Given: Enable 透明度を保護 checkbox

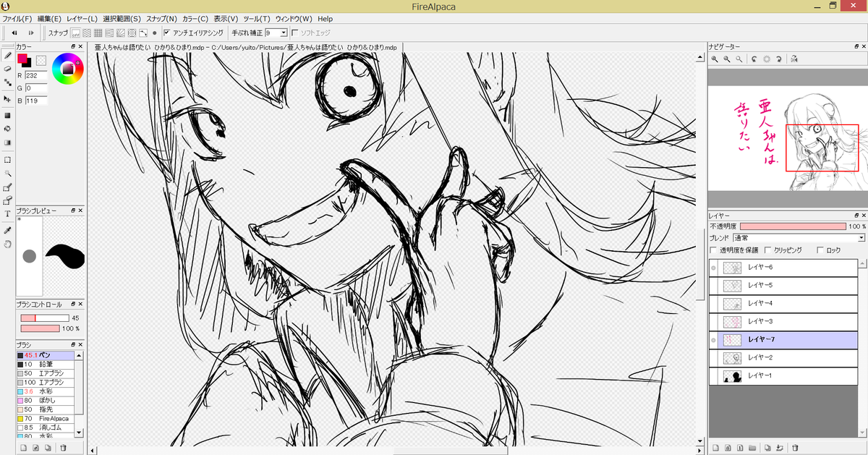Looking at the screenshot, I should (714, 250).
